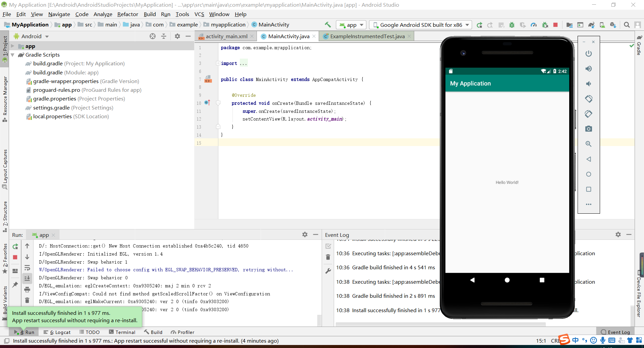Open the Refactor menu

coord(127,14)
